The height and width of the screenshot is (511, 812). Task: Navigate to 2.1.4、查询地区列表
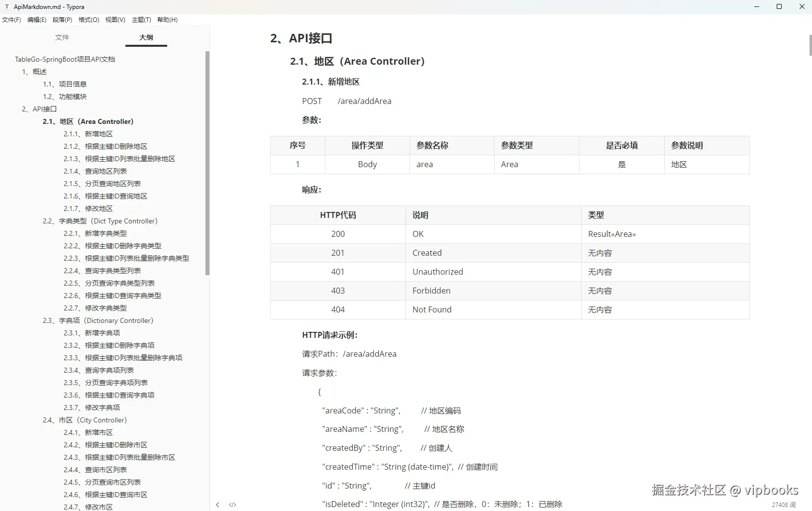pos(95,171)
